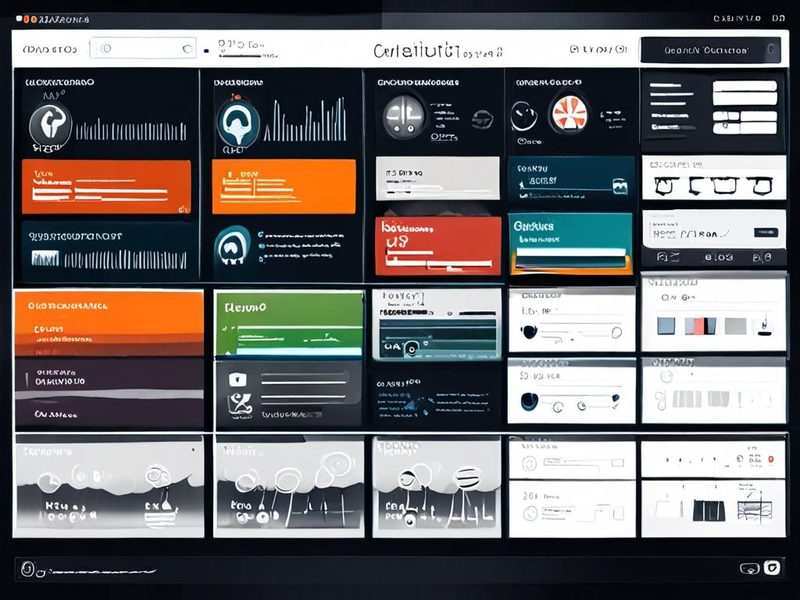Click the smiley-like circle icon beside the orange wheel
800x600 pixels.
tap(524, 116)
